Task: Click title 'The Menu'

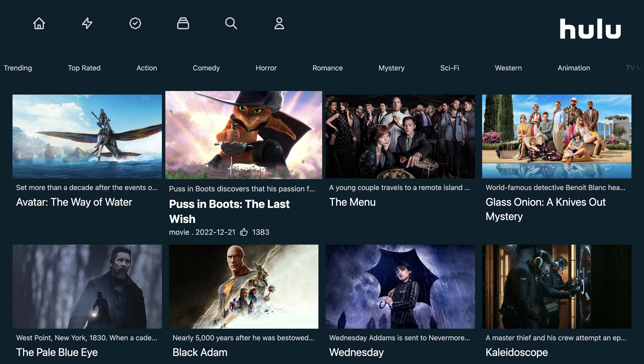Action: [352, 202]
